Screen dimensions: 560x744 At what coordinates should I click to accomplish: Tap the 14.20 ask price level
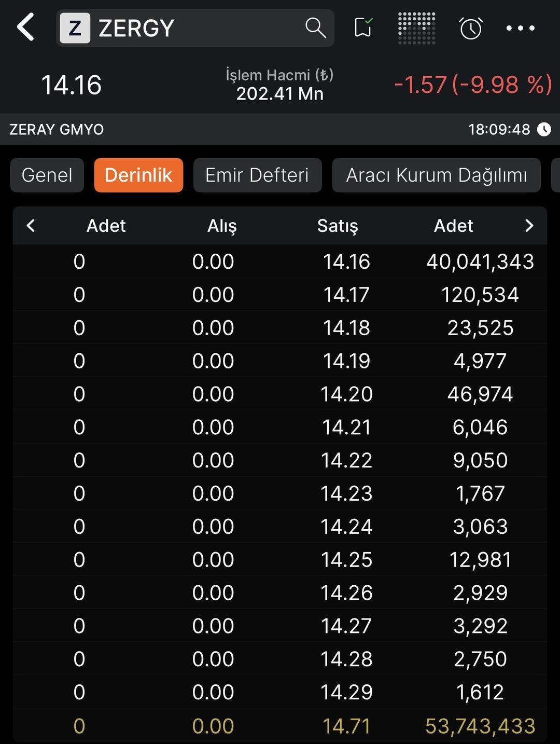point(346,394)
